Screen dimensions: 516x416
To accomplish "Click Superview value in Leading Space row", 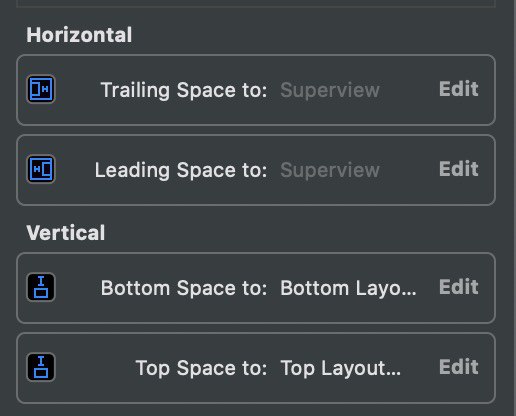I will [330, 170].
